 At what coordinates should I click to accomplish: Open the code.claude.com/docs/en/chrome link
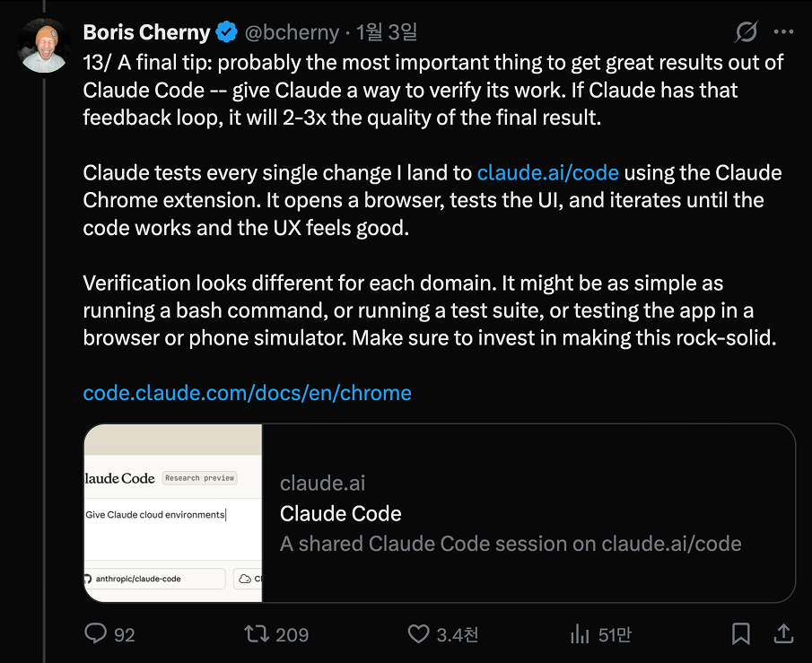246,393
